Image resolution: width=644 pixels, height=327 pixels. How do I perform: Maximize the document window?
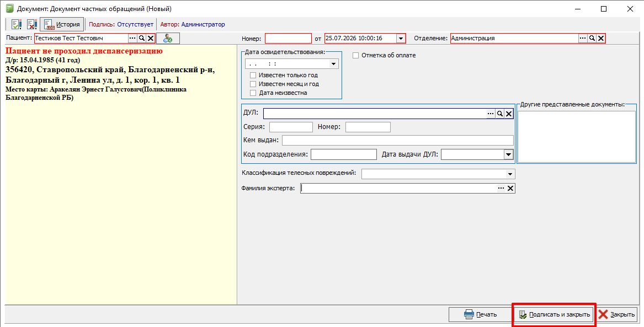click(x=604, y=9)
